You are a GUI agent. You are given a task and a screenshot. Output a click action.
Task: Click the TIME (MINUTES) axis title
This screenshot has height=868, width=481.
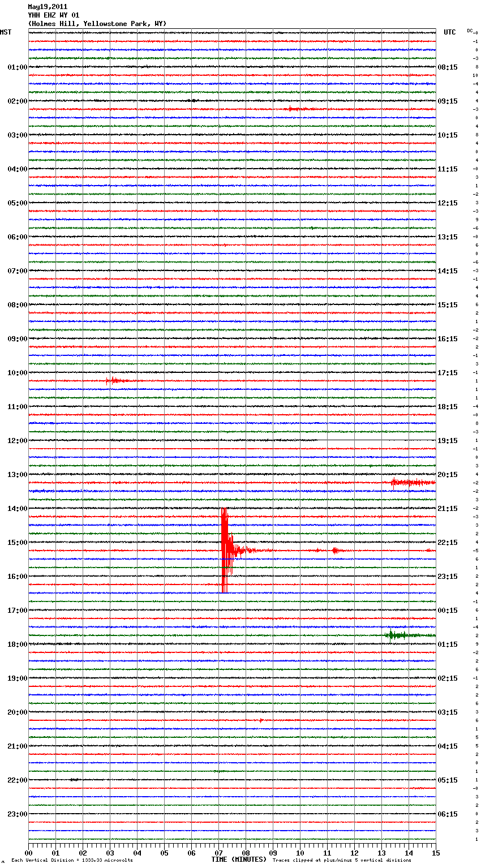point(239,860)
